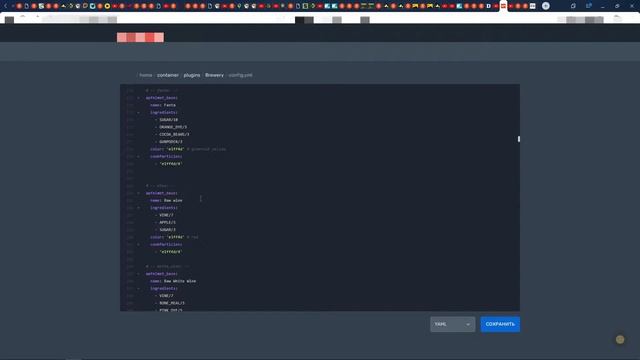Click the VINE/7 ingredient under Raw White wine
The image size is (640, 360).
pyautogui.click(x=166, y=296)
